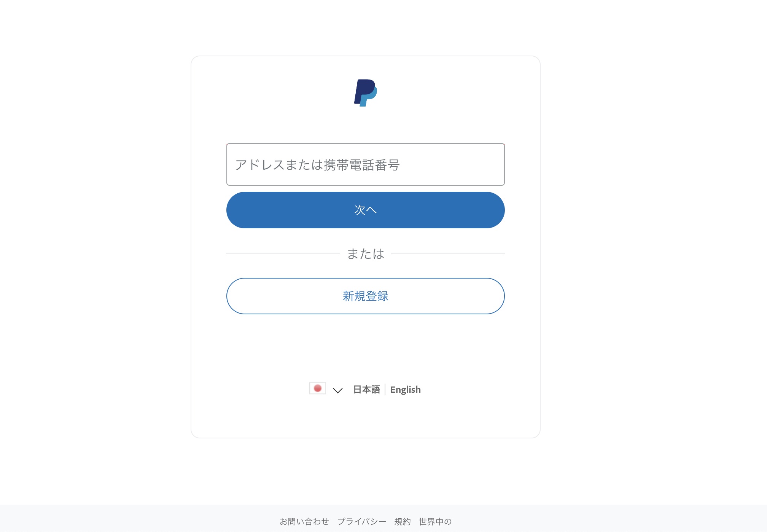The image size is (767, 532).
Task: Open the country/region dropdown arrow
Action: pyautogui.click(x=338, y=390)
